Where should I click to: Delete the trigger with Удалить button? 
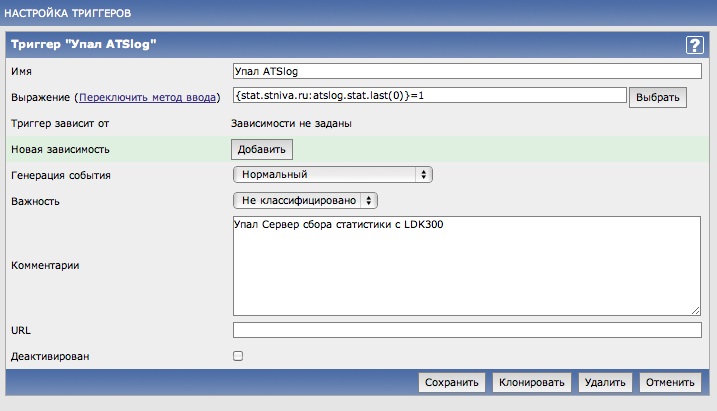605,382
